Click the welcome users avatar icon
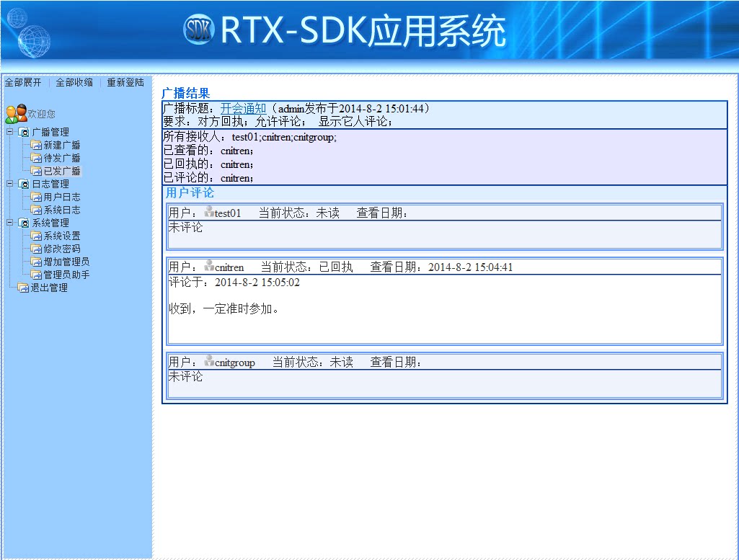Viewport: 739px width, 560px height. pos(16,114)
